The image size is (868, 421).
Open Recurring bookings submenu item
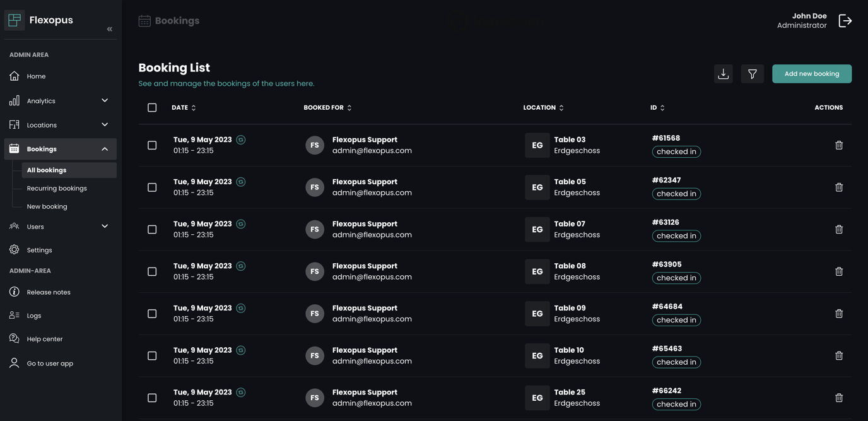[57, 188]
